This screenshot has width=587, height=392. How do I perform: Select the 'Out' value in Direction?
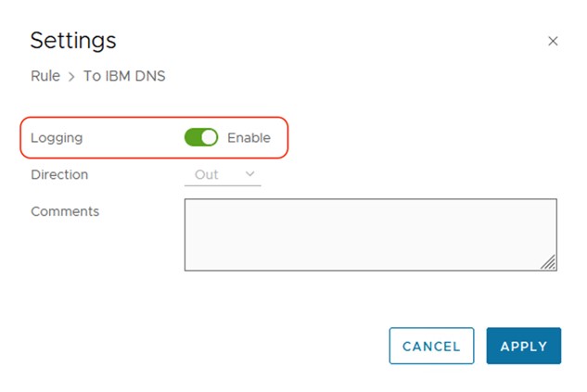point(207,174)
